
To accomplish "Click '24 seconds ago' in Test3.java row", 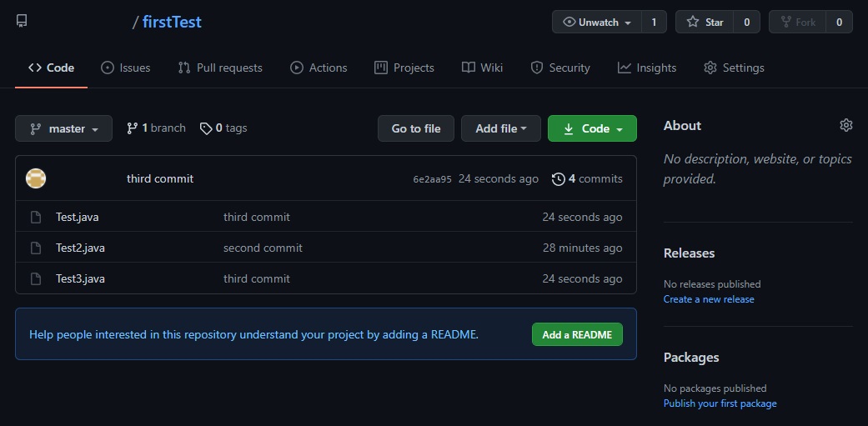I will (x=582, y=278).
